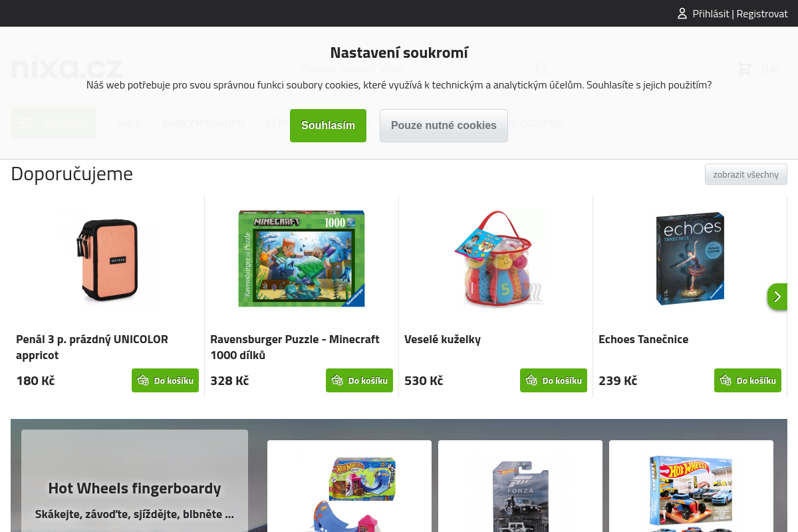Click basket icon for the Minecraft puzzle
Image resolution: width=798 pixels, height=532 pixels.
click(337, 380)
